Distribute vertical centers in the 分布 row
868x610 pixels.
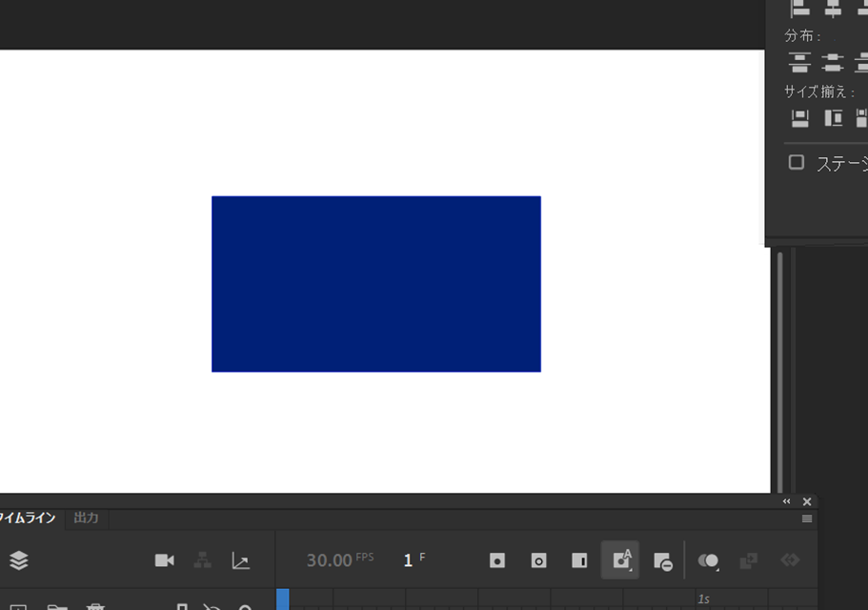coord(833,62)
